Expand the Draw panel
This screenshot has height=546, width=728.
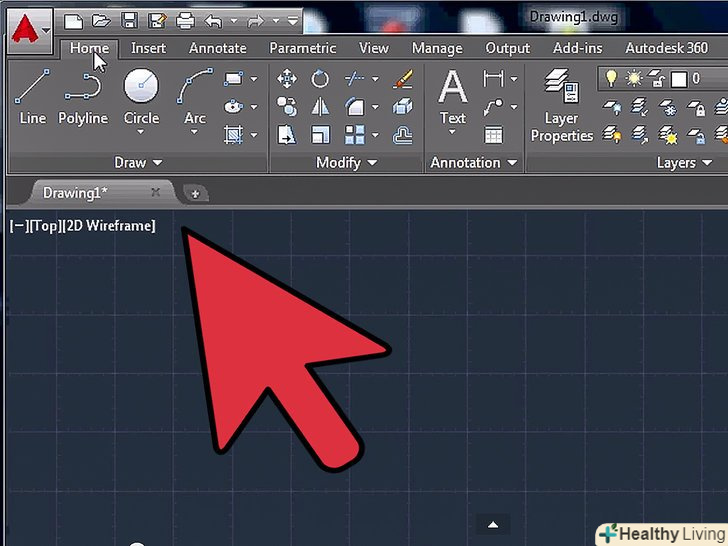138,162
